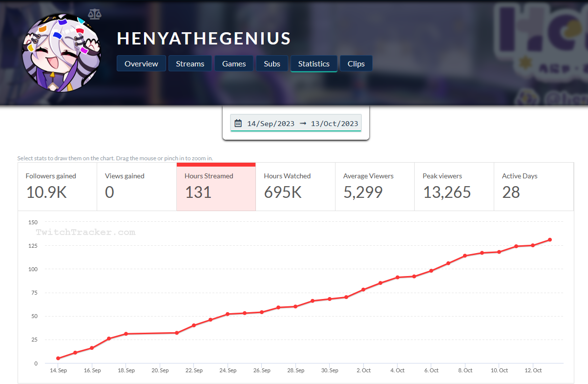Click the 4 Oct data point
Screen dimensions: 588x384
(x=397, y=277)
